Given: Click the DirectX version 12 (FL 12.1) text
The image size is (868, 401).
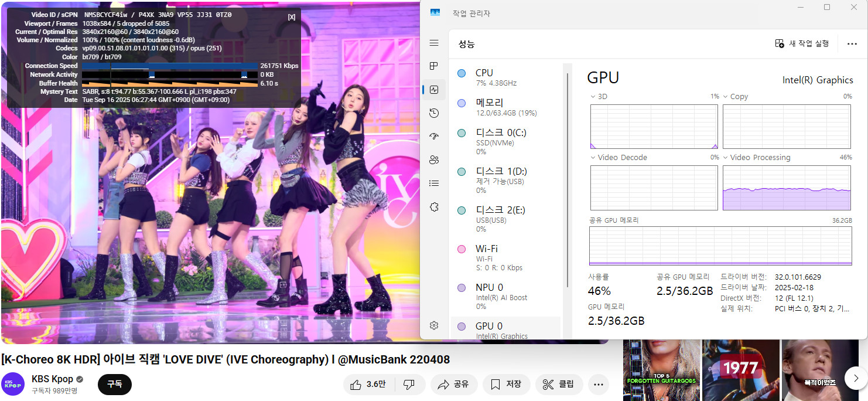Looking at the screenshot, I should click(794, 298).
